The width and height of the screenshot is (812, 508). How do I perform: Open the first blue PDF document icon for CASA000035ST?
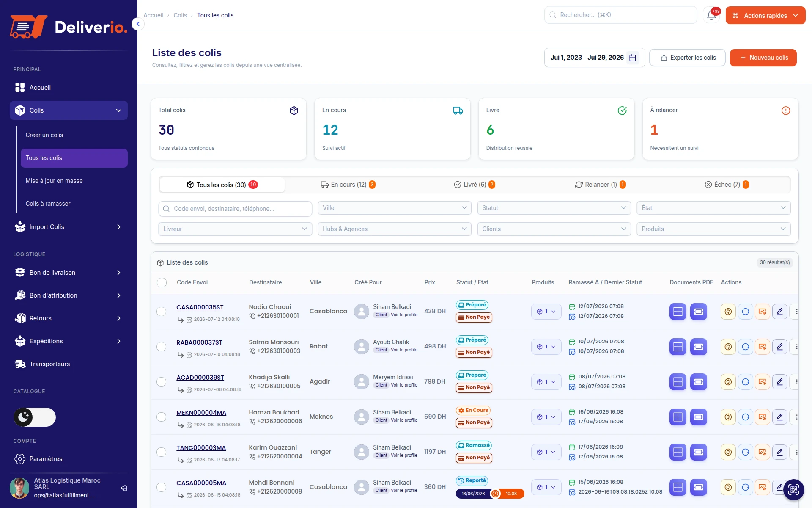tap(678, 312)
